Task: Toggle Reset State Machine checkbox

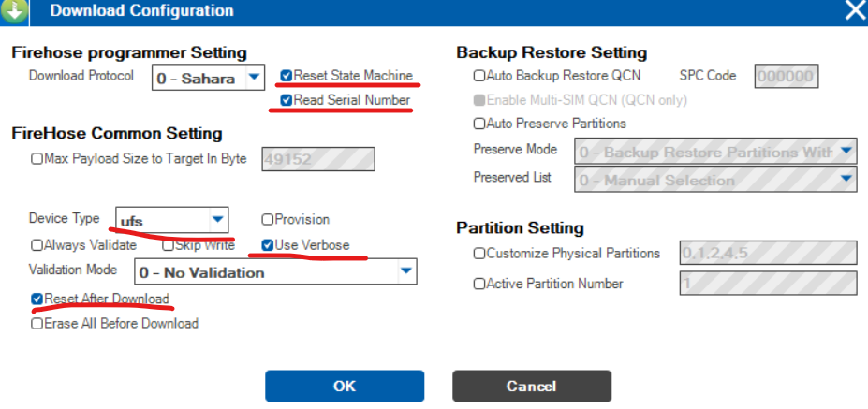Action: (x=287, y=76)
